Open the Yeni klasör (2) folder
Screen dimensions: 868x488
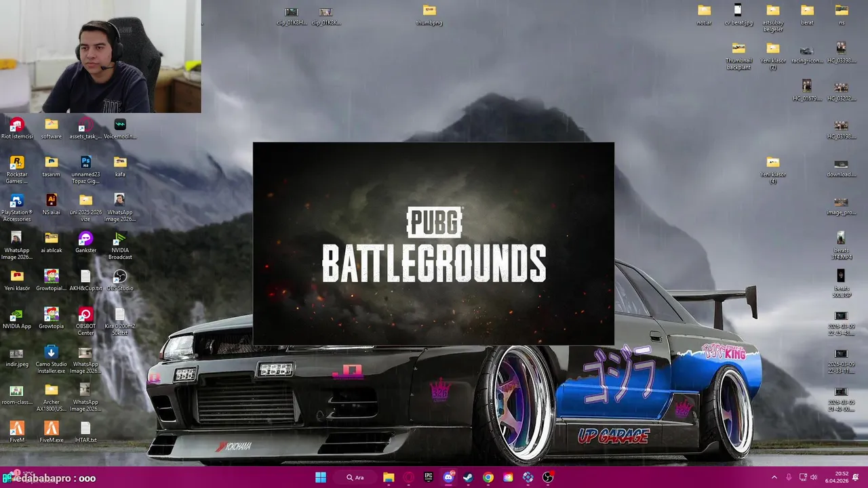coord(772,56)
